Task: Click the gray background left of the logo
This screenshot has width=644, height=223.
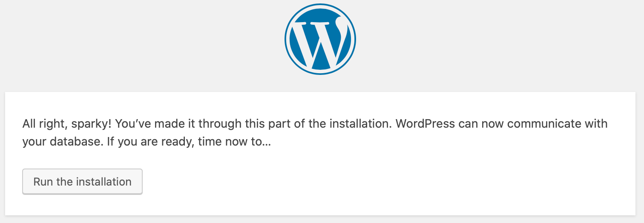Action: click(x=141, y=43)
